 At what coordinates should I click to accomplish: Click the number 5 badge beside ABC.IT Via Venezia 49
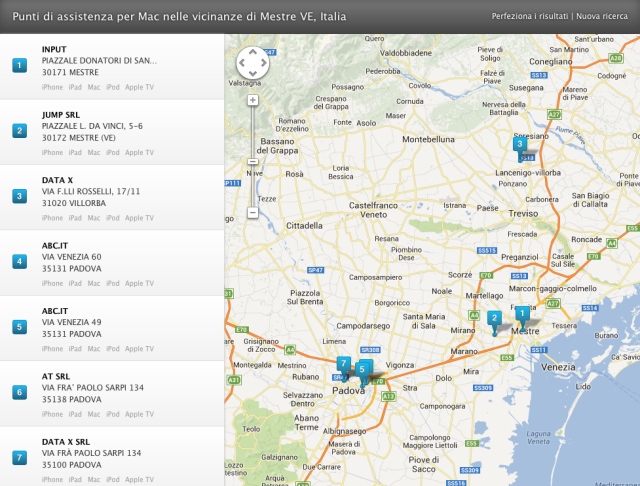point(19,327)
